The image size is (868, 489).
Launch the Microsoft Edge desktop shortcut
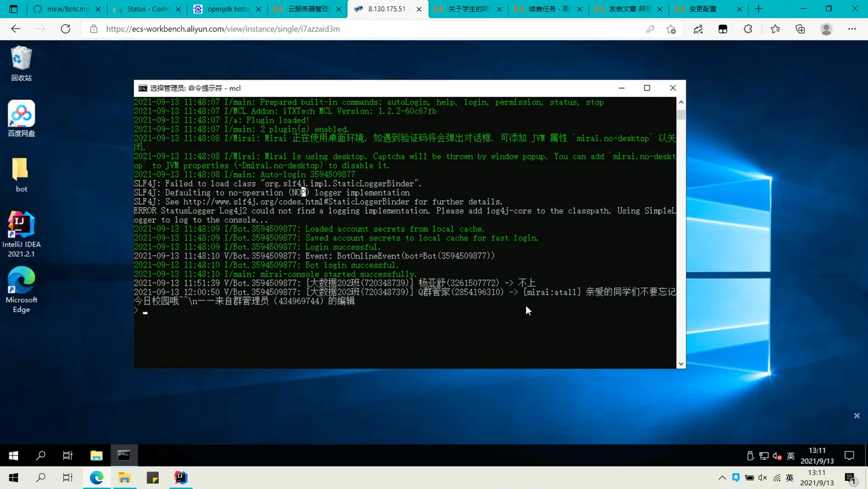click(x=21, y=290)
